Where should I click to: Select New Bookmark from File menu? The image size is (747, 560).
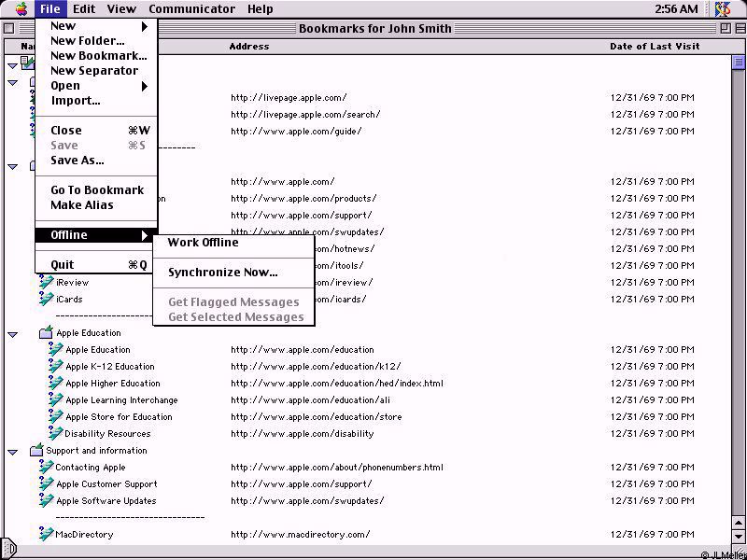[98, 56]
